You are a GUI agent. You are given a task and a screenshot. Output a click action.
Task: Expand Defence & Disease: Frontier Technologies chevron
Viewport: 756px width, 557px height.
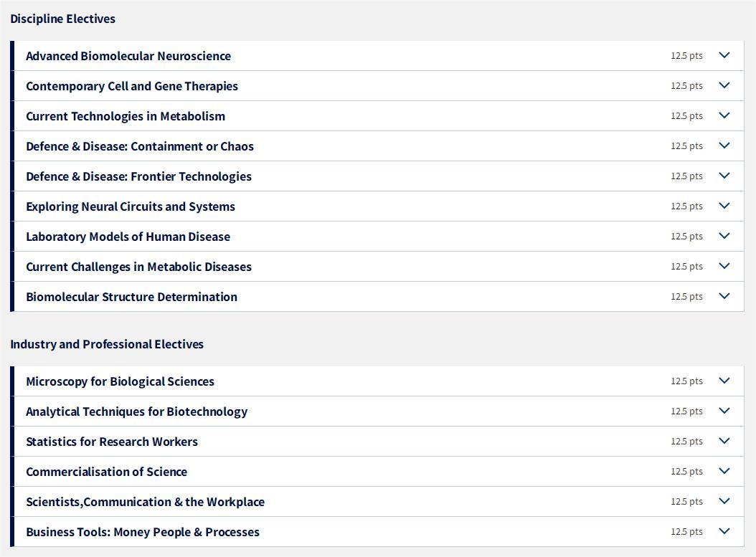pos(724,176)
